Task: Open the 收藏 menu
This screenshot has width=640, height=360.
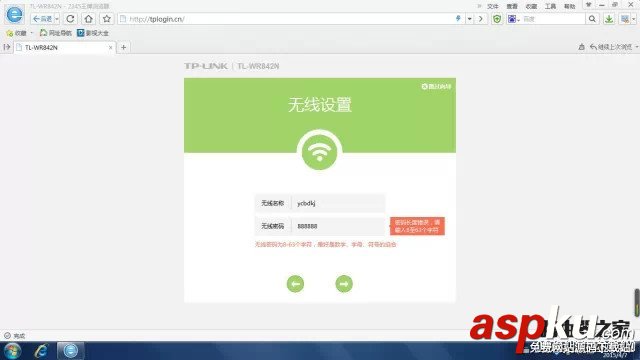Action: pyautogui.click(x=531, y=6)
